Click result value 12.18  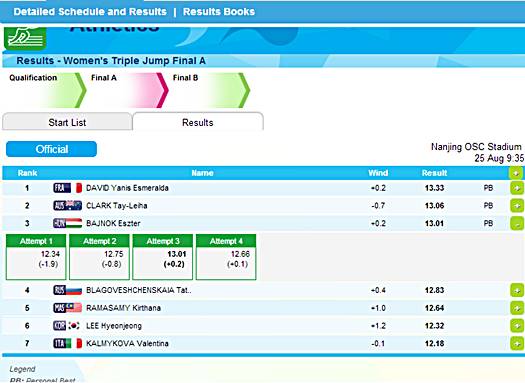434,343
